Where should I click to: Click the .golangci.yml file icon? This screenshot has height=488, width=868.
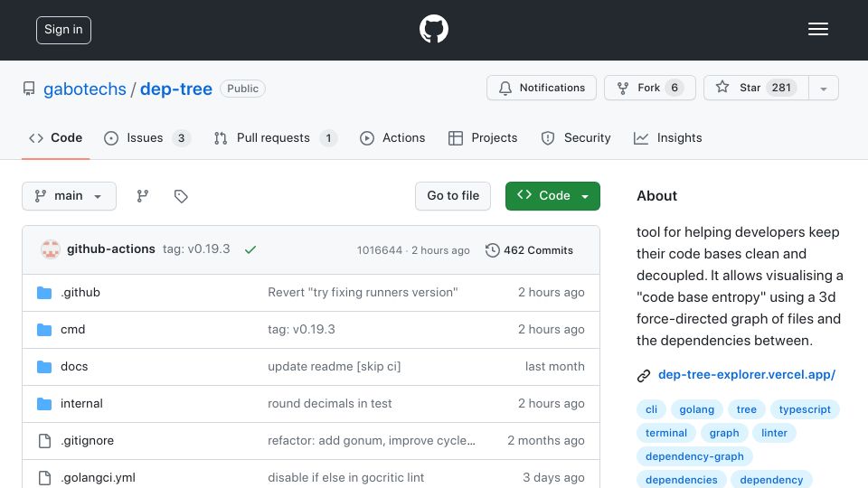point(44,478)
